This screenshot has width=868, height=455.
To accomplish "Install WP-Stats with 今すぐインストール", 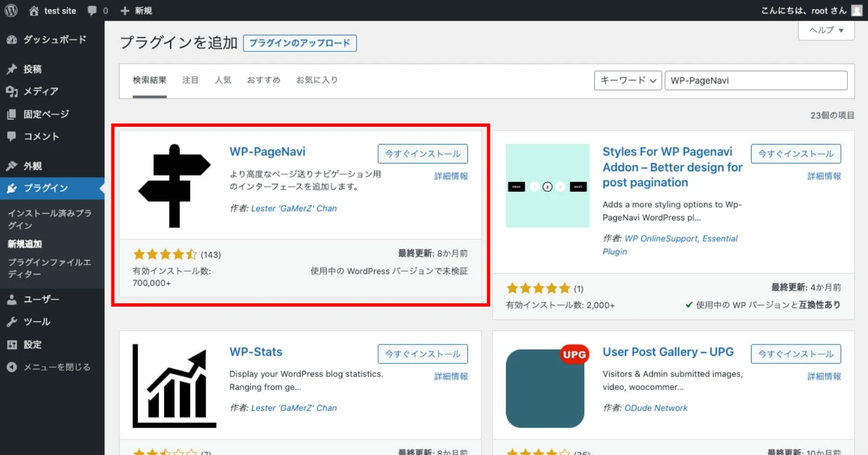I will [423, 354].
